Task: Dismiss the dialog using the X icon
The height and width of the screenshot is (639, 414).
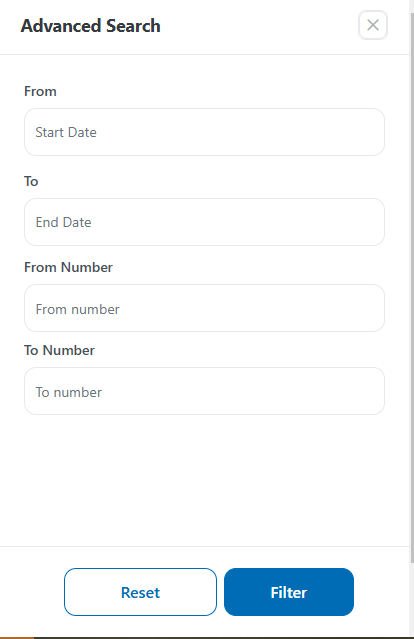Action: [372, 25]
